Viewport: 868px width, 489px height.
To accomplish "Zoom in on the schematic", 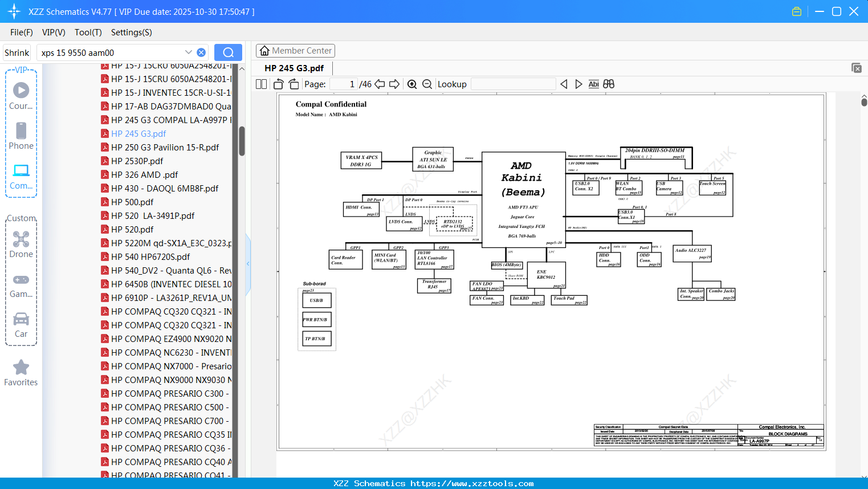I will 412,84.
